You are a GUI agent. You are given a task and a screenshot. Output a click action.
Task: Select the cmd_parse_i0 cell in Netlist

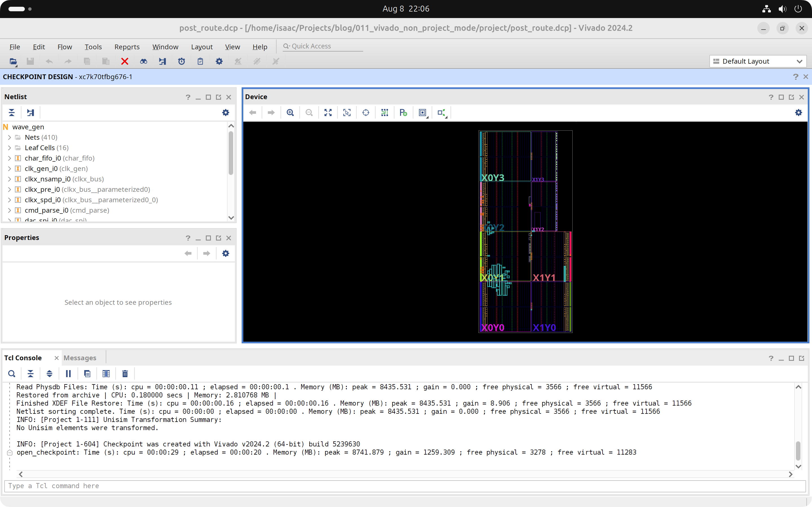coord(46,210)
